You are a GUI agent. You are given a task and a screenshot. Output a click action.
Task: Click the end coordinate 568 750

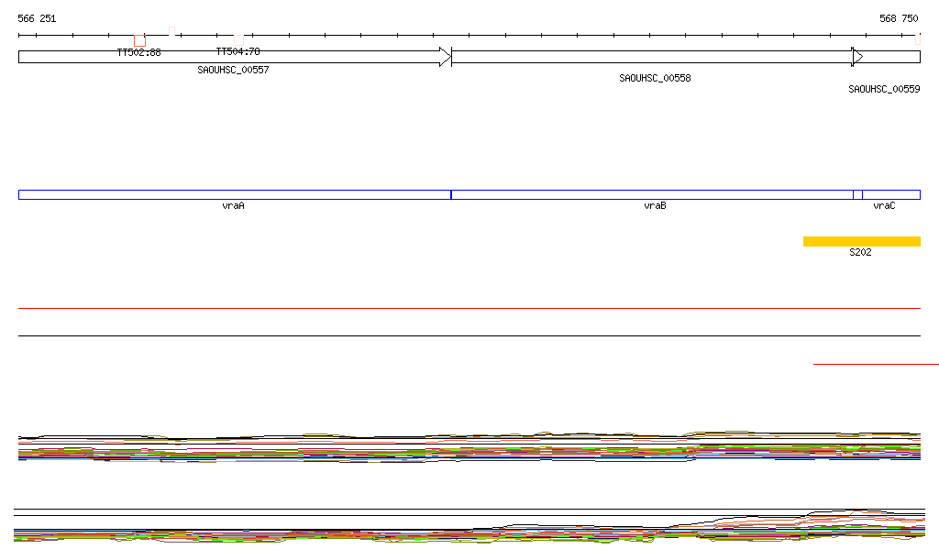899,18
